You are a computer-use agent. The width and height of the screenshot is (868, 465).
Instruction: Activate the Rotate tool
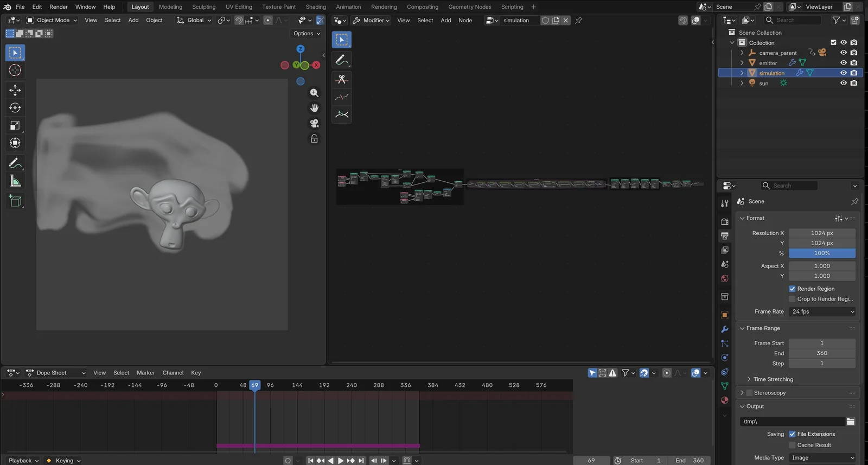[15, 107]
